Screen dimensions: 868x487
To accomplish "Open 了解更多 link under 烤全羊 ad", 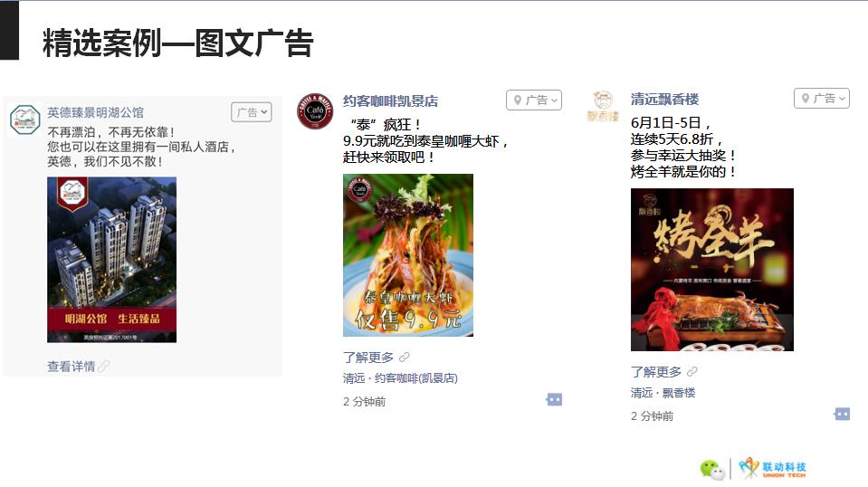I will coord(656,372).
